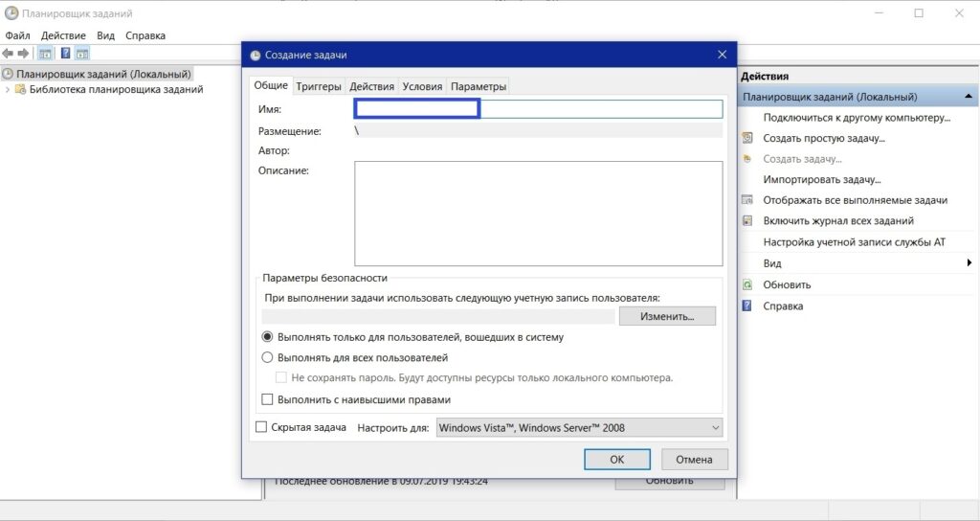This screenshot has width=980, height=521.
Task: Click inside the Имя text field
Action: point(538,109)
